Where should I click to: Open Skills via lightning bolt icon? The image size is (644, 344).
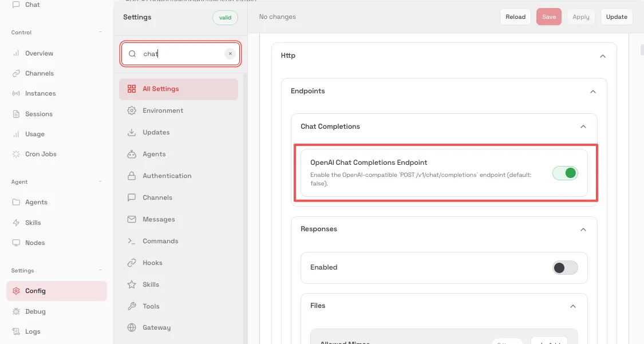click(x=16, y=223)
